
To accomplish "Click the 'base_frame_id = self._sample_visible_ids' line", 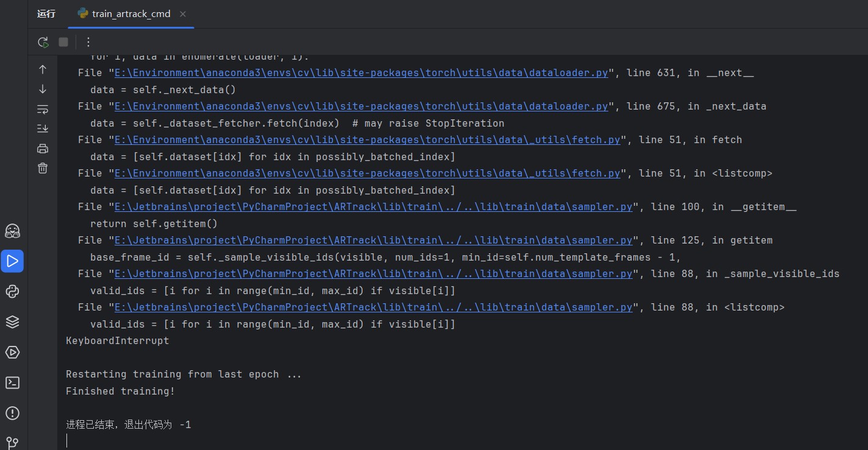I will coord(385,258).
